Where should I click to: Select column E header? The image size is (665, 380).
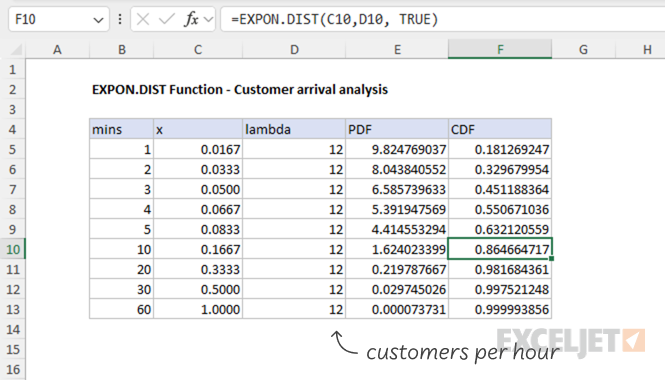pos(397,50)
